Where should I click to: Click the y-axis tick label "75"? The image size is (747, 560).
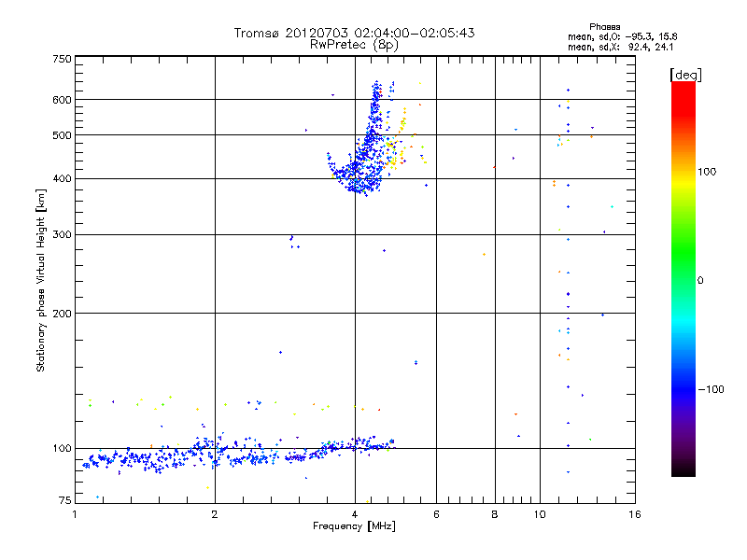point(65,500)
